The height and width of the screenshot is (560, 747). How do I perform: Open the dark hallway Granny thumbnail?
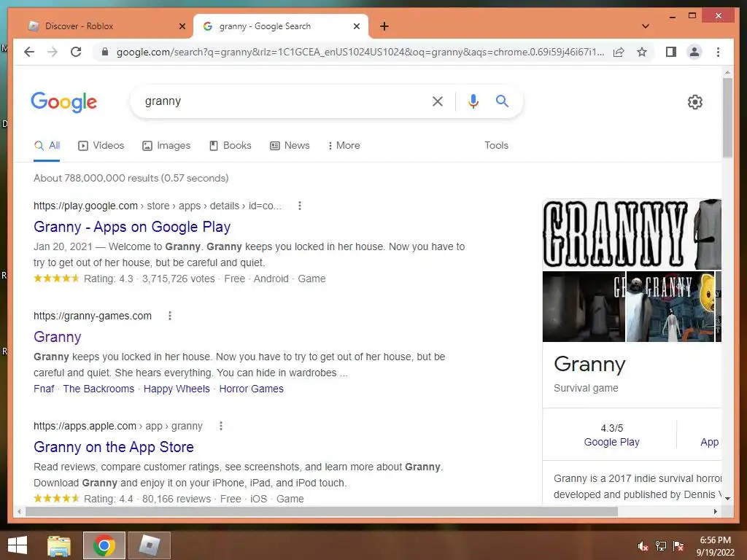[x=584, y=307]
